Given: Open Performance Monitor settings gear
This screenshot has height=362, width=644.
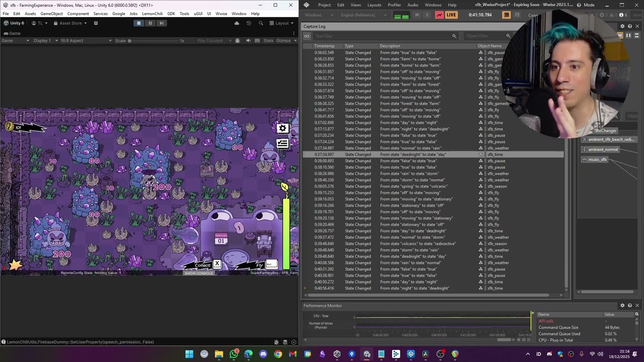Looking at the screenshot, I should coord(622,305).
